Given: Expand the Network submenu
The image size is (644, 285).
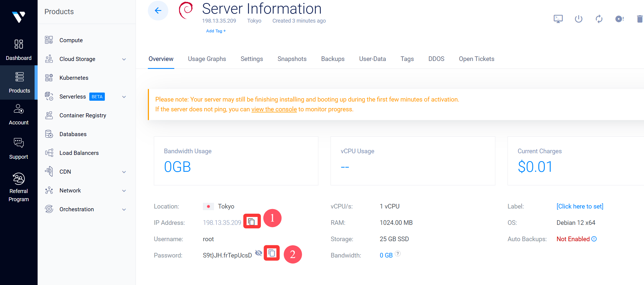Looking at the screenshot, I should pos(124,191).
